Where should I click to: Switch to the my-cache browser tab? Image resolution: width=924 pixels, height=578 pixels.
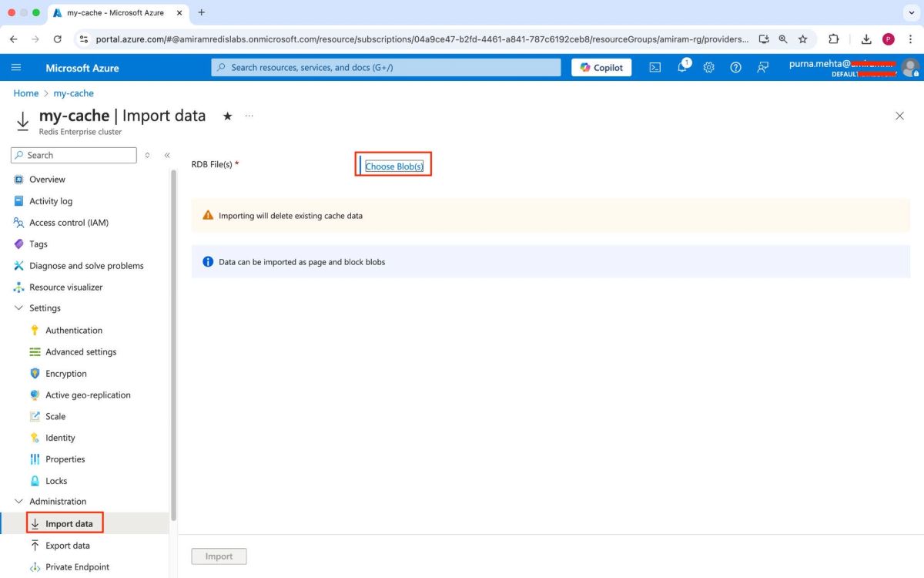pos(115,12)
